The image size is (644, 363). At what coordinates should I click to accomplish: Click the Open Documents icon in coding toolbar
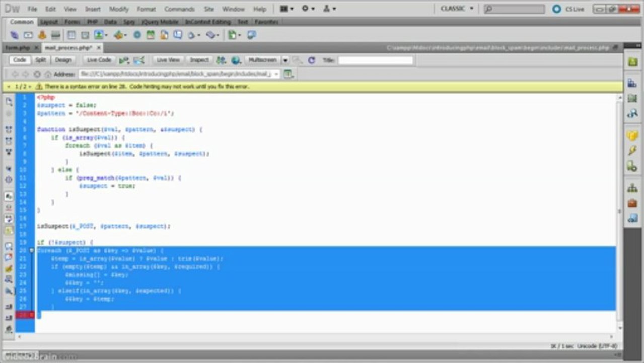9,101
